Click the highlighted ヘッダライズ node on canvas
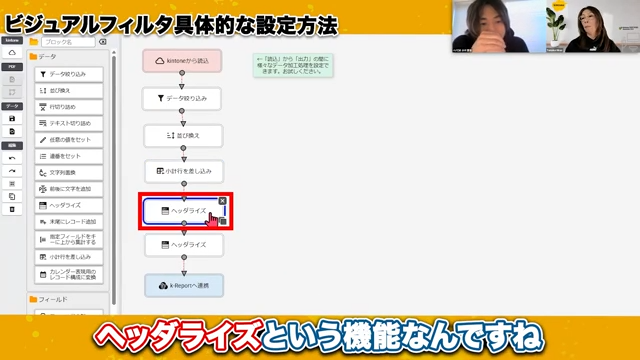640x360 pixels. [x=184, y=211]
